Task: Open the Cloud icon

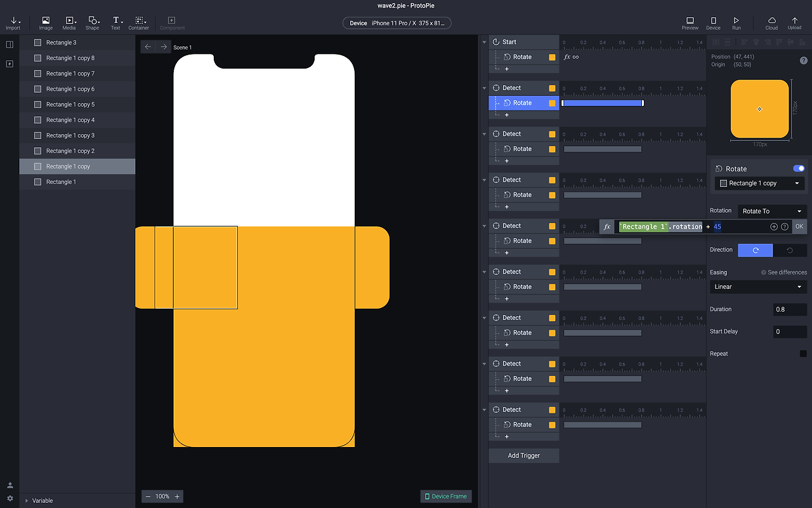Action: (771, 22)
